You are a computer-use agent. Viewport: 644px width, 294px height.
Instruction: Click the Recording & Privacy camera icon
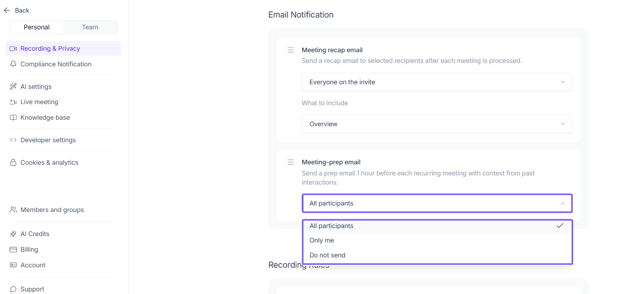[x=13, y=49]
